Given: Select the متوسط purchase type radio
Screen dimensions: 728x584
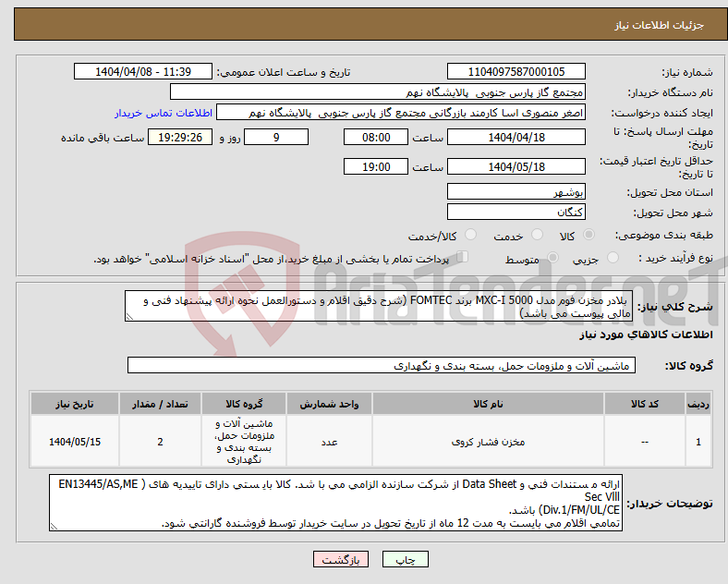Looking at the screenshot, I should coord(552,257).
